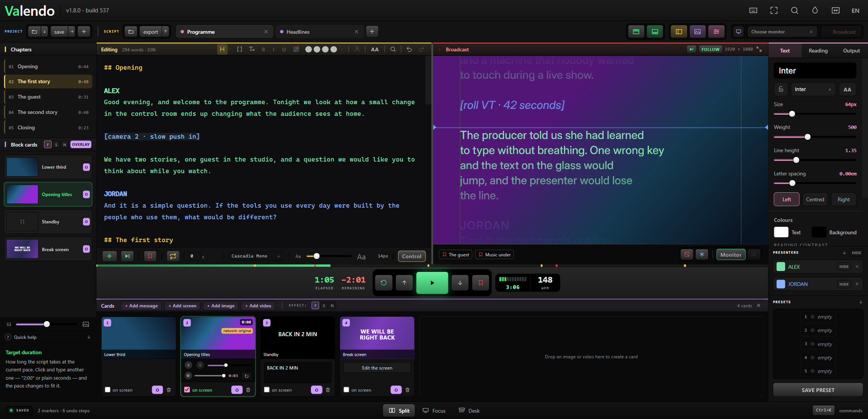Image resolution: width=868 pixels, height=419 pixels.
Task: Click the blank-screen red icon in broadcast bar
Action: 687,254
